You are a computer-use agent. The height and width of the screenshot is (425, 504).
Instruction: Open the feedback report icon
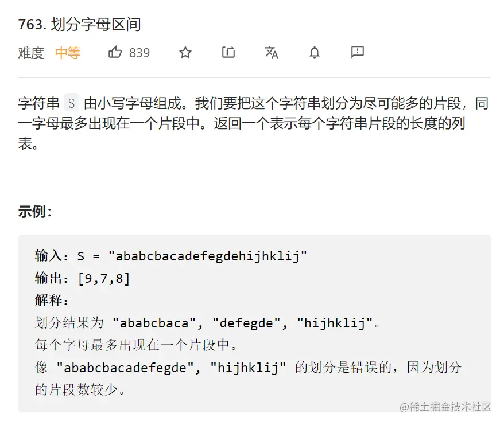pyautogui.click(x=358, y=52)
